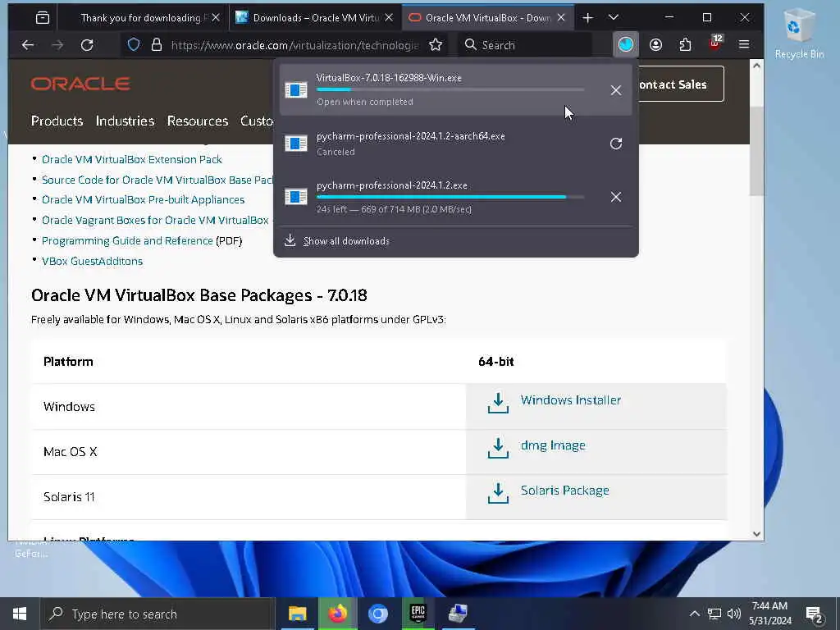The width and height of the screenshot is (840, 630).
Task: Switch to 'Downloads – Oracle VM VirtualBox' tab
Action: (x=316, y=18)
